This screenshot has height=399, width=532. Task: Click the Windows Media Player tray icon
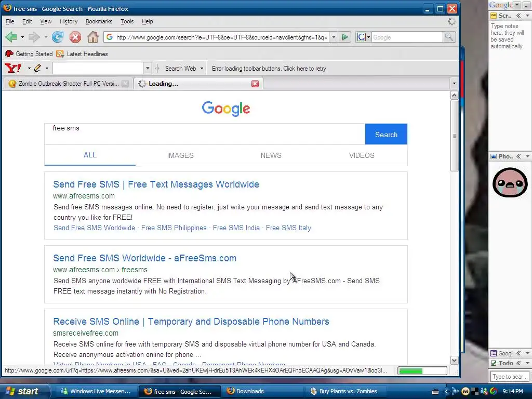coord(455,392)
